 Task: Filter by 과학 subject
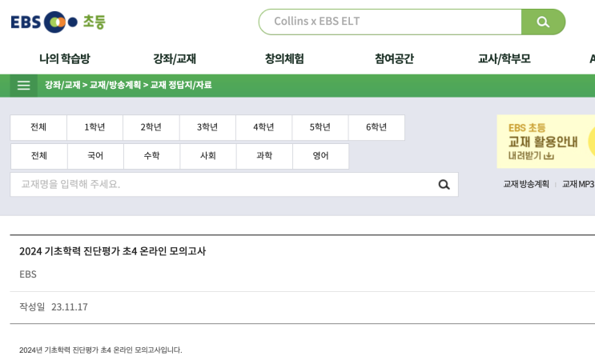[x=264, y=156]
